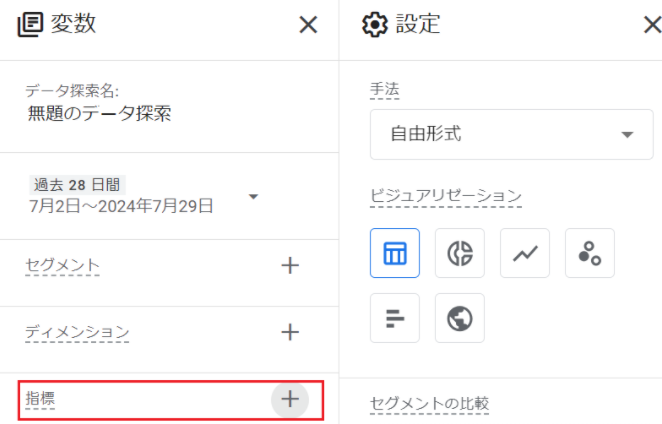Close the 変数 panel
The image size is (662, 424).
[x=308, y=24]
